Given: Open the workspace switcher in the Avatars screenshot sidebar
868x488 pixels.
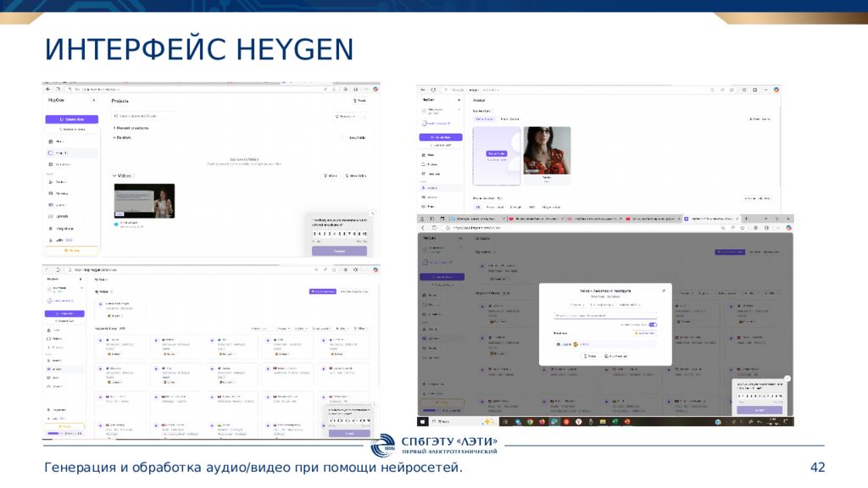Looking at the screenshot, I should pyautogui.click(x=440, y=111).
